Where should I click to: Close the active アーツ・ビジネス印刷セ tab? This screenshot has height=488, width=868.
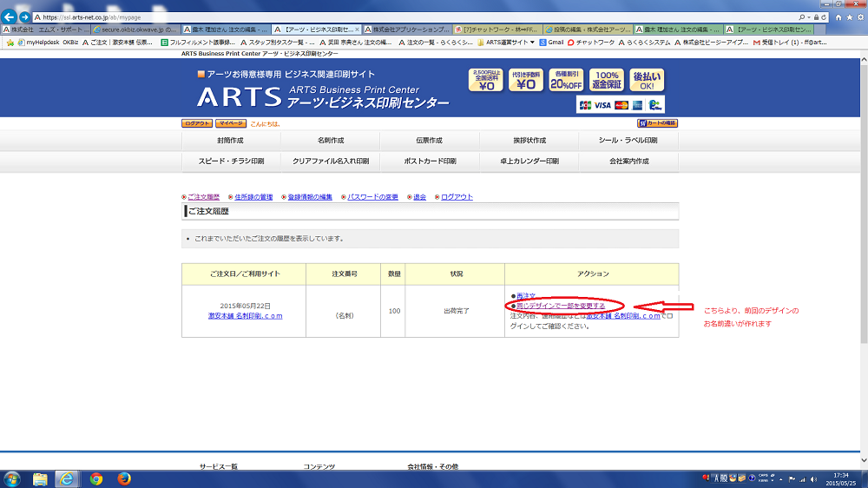(x=357, y=30)
